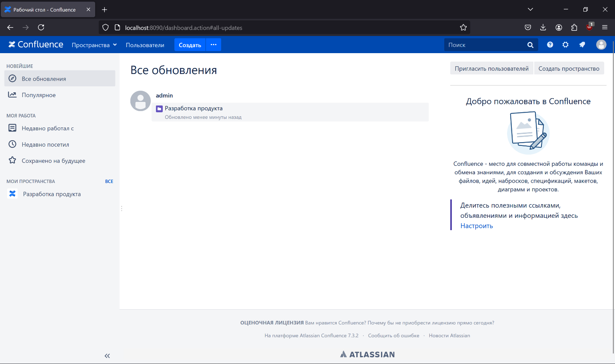Click the admin username link

coord(164,95)
